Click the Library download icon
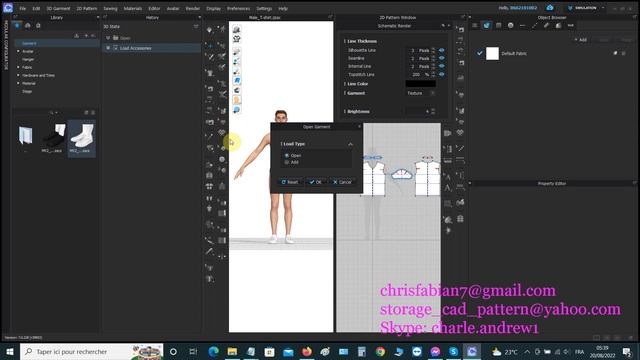The image size is (640, 360). tap(76, 36)
